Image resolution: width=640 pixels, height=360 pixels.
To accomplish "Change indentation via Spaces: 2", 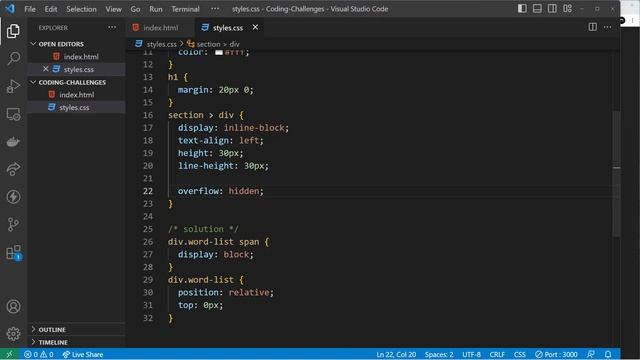I will pos(439,354).
